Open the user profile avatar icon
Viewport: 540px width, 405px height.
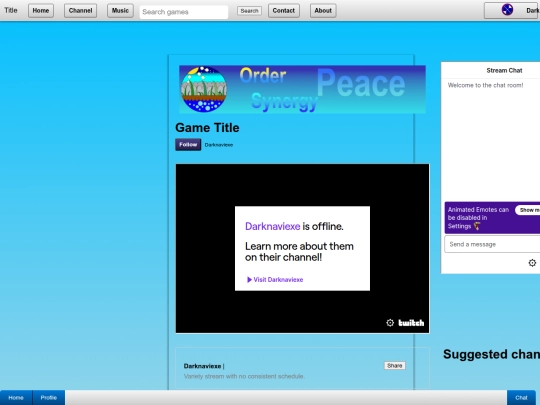[x=507, y=10]
